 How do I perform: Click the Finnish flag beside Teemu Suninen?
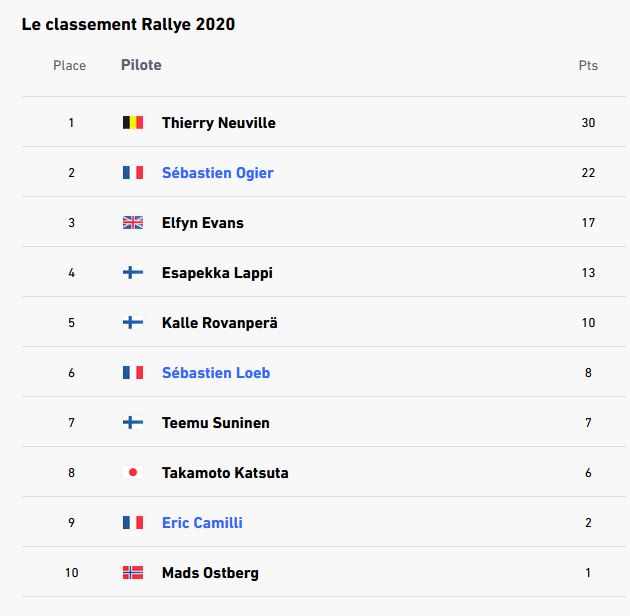tap(133, 423)
